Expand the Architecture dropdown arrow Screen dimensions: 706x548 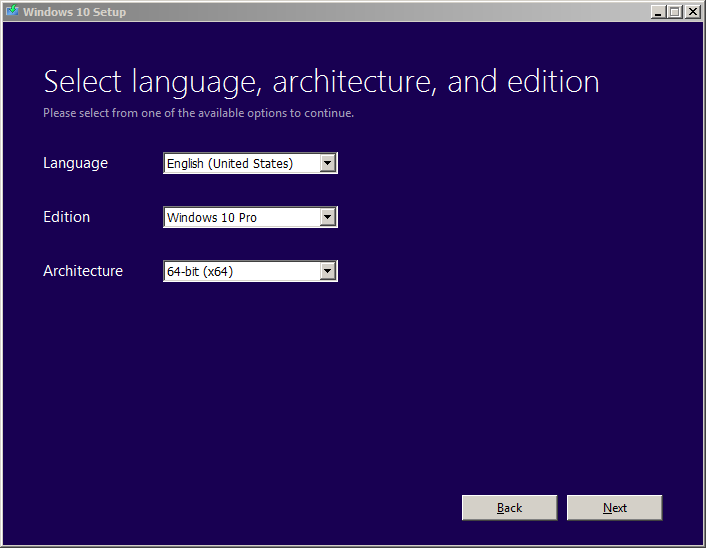click(x=328, y=271)
